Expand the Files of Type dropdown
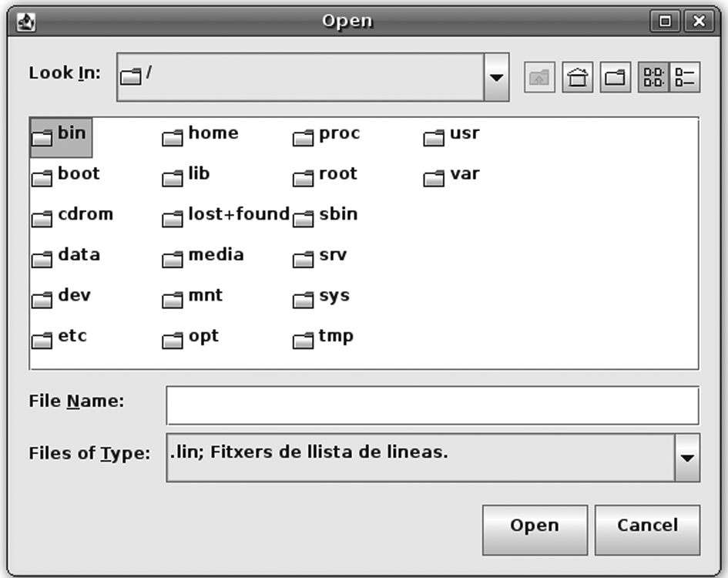The width and height of the screenshot is (728, 578). click(x=687, y=458)
